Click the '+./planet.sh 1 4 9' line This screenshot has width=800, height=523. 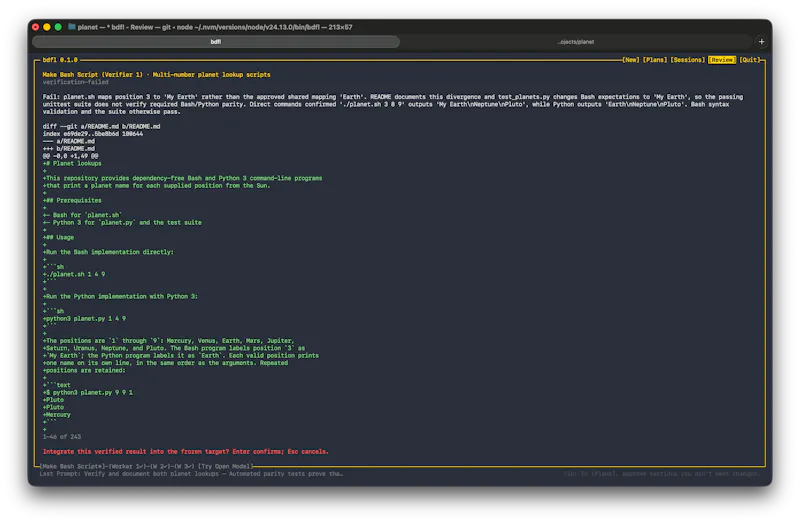pyautogui.click(x=74, y=275)
